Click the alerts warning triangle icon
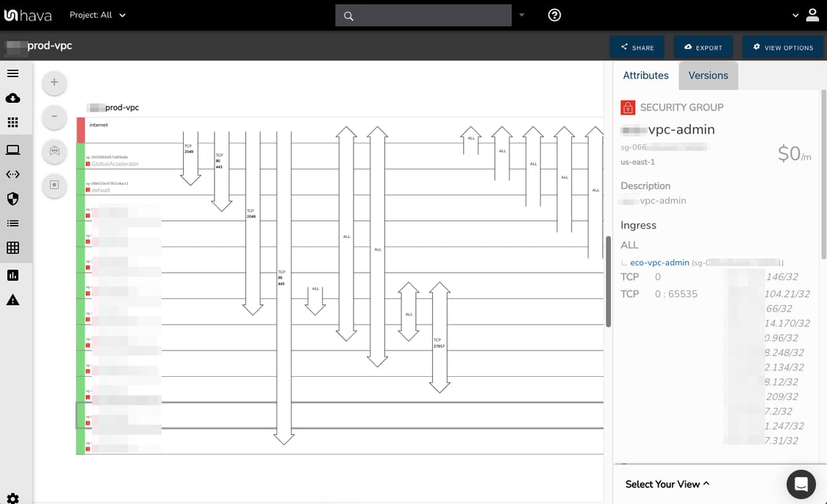 (12, 299)
